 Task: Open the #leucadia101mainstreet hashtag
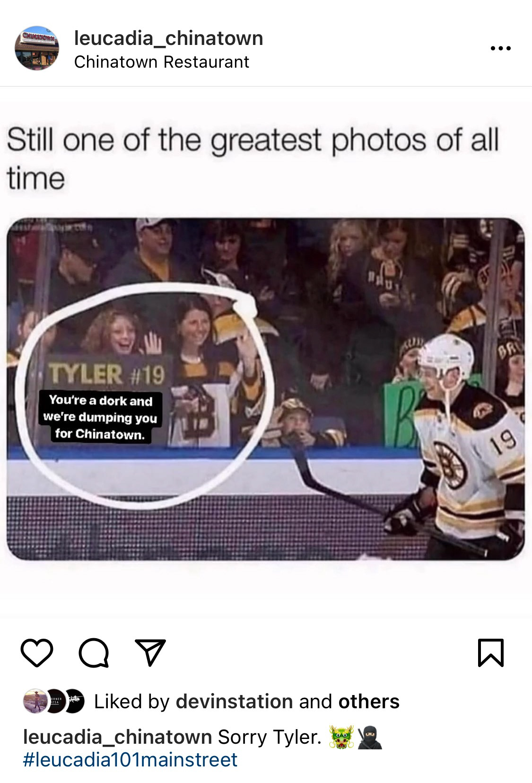131,760
